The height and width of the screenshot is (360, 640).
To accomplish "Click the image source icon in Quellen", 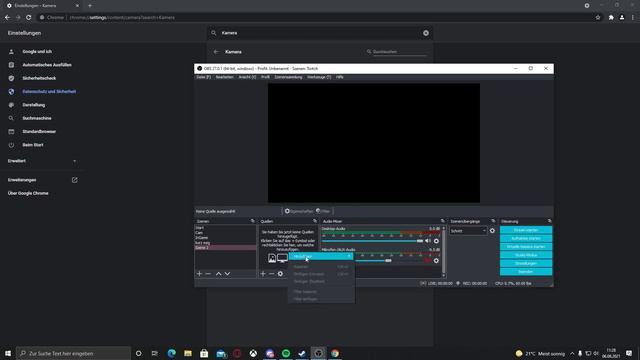I will [272, 258].
